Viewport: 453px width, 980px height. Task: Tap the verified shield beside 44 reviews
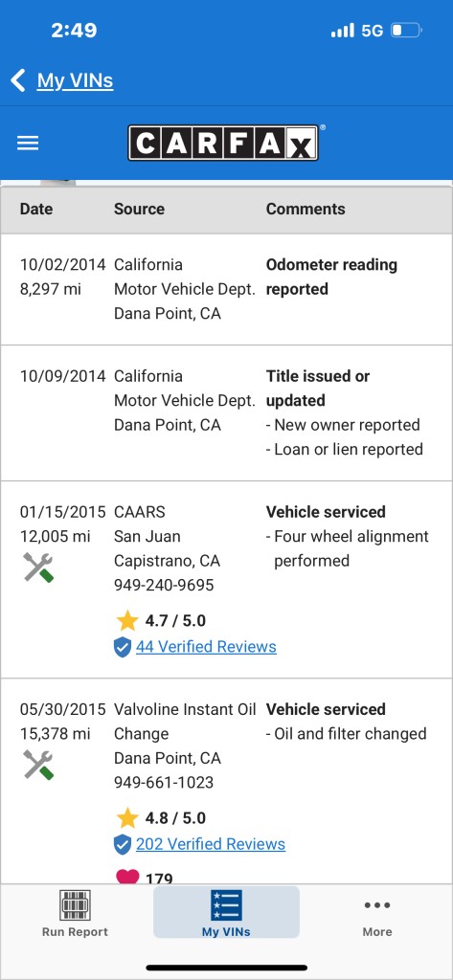(123, 647)
